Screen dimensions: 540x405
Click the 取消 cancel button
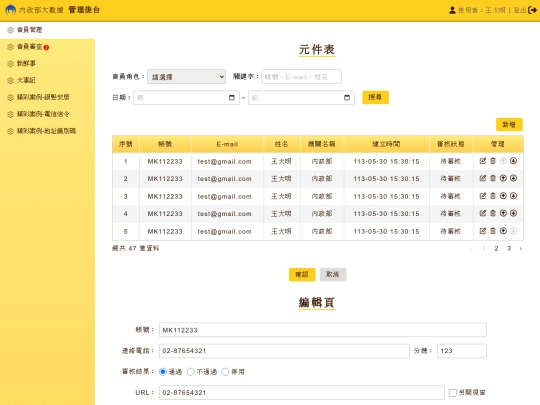tap(333, 274)
